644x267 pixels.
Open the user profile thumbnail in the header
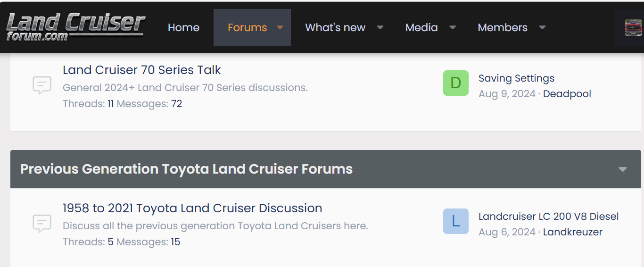633,27
